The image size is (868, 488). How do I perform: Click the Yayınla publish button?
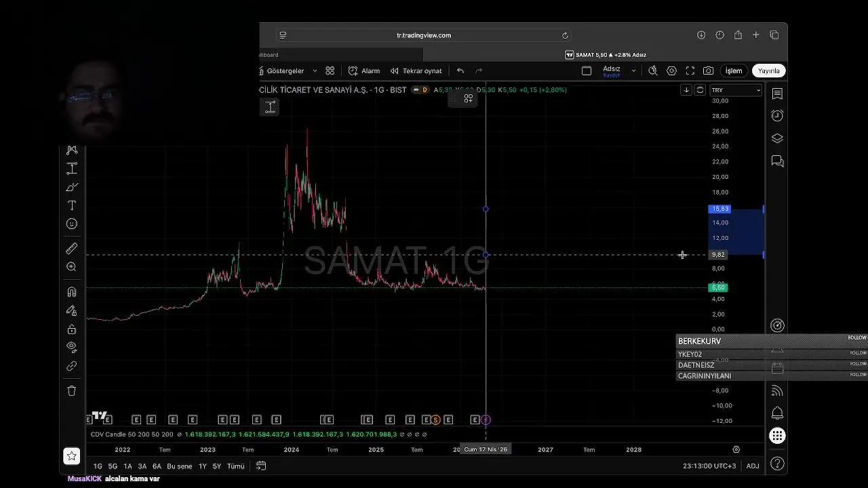[x=768, y=70]
